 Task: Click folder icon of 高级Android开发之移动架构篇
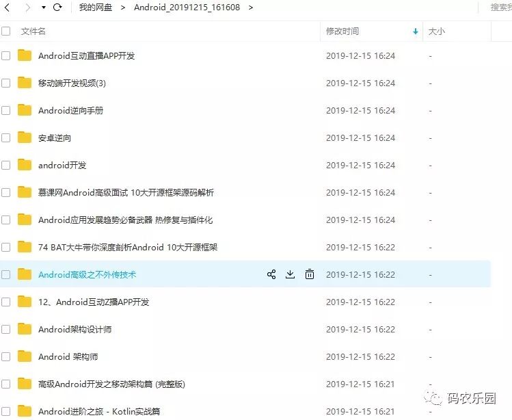pyautogui.click(x=25, y=384)
